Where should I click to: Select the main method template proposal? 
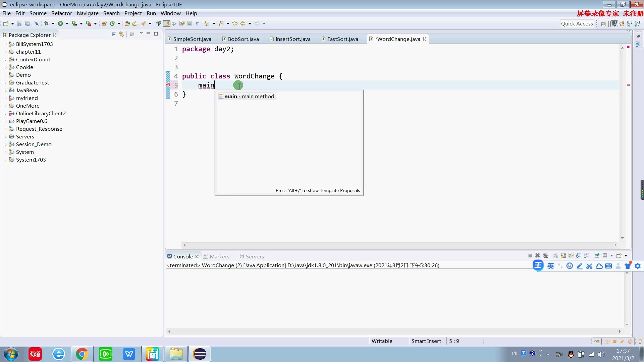(x=249, y=97)
